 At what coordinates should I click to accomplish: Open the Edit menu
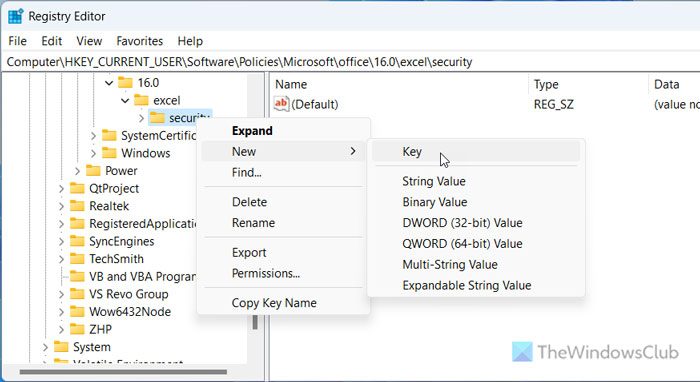click(x=52, y=41)
